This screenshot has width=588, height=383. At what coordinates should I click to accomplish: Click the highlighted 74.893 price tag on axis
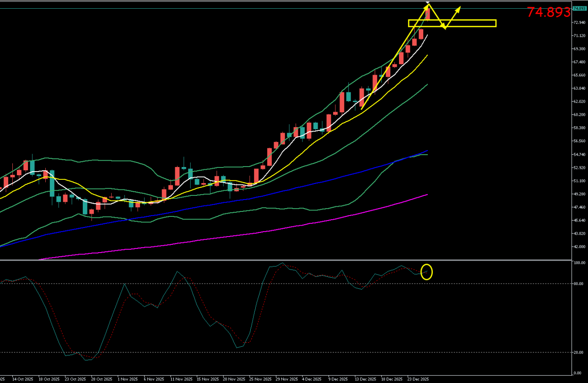coord(579,8)
